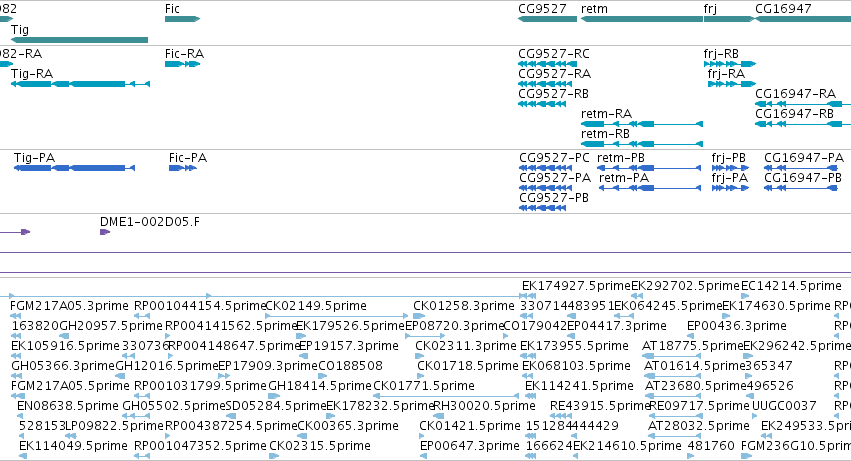Click the EP00436.3prime EST label

[736, 326]
